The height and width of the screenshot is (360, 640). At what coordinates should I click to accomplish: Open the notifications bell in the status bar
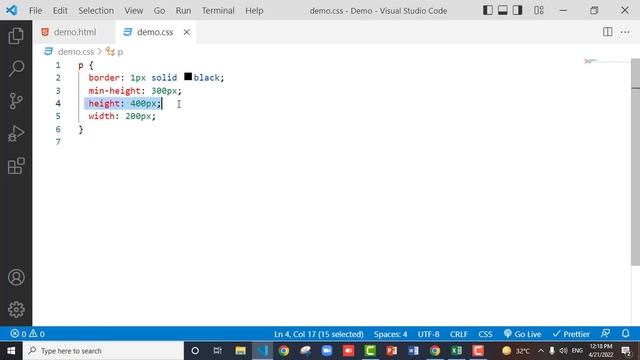[x=626, y=333]
